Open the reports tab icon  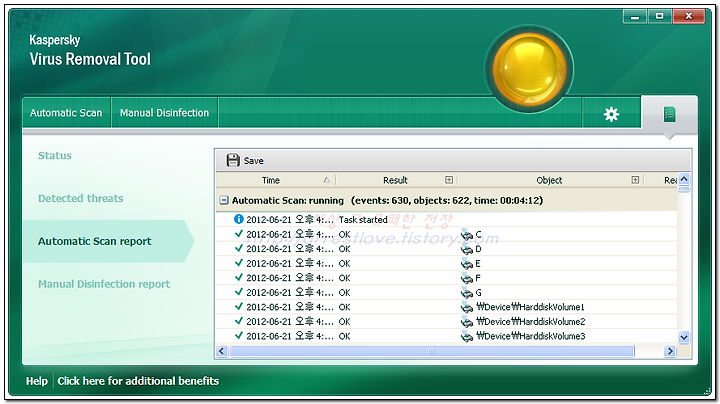[x=669, y=114]
